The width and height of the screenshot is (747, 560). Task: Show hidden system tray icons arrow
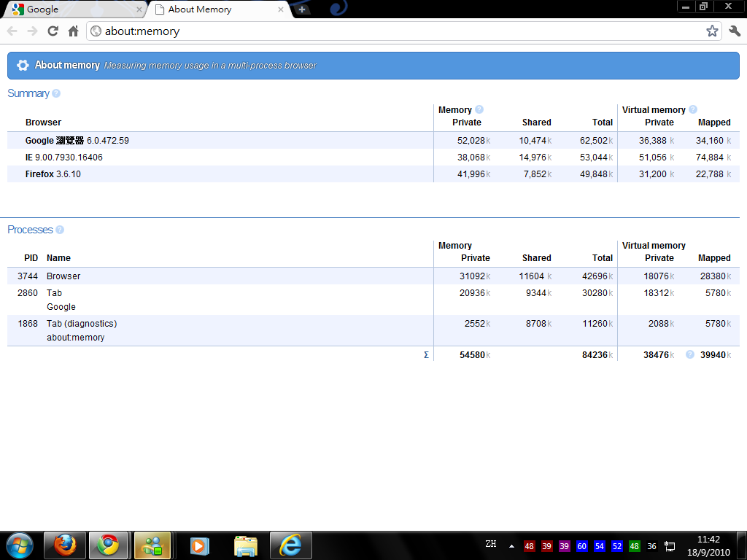tap(511, 546)
